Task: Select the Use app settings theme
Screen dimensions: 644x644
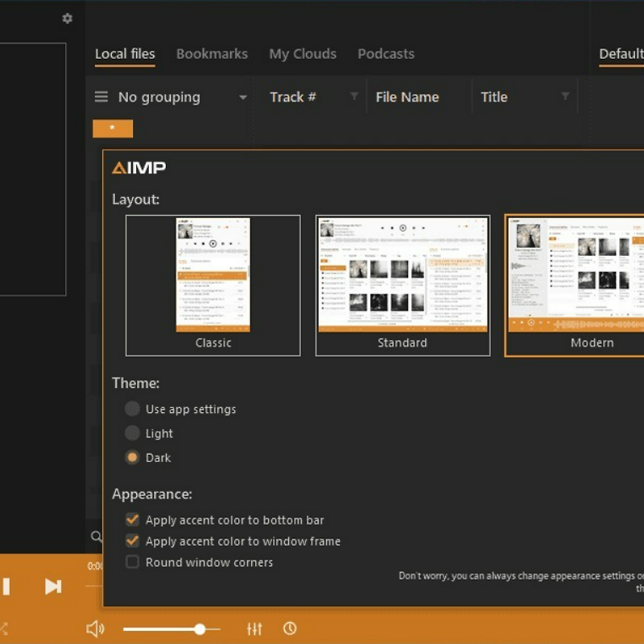Action: [132, 409]
